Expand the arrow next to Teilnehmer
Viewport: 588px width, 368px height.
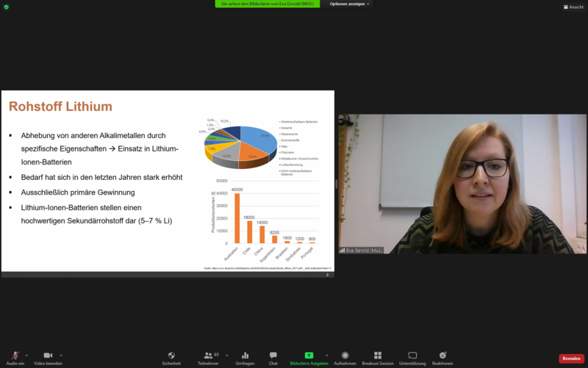point(227,355)
